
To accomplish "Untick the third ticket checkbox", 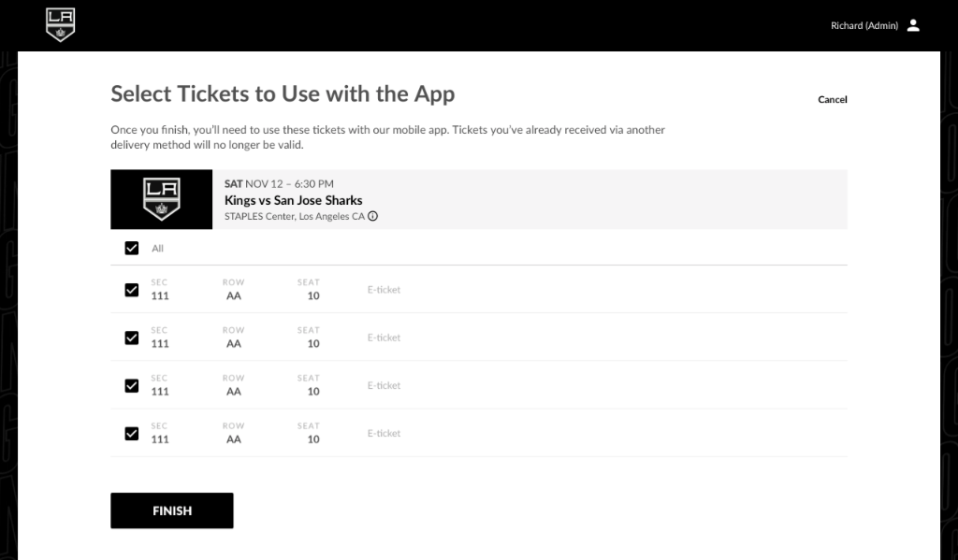I will coord(132,385).
